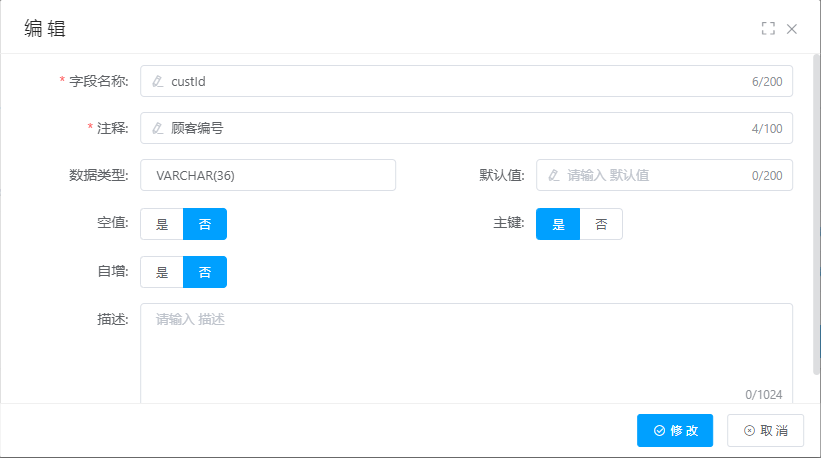Click the dialog vertical scrollbar

tap(816, 215)
